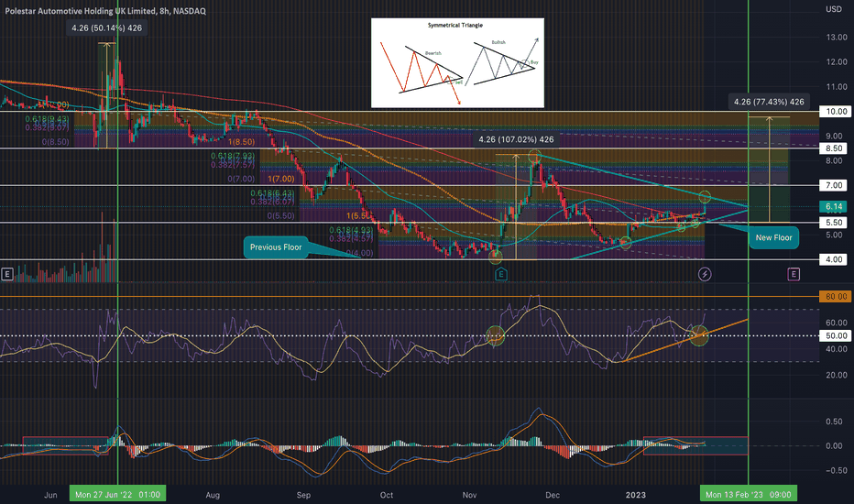Select the 0.618(6.43) Fibonacci level label
The height and width of the screenshot is (504, 854).
(x=272, y=193)
